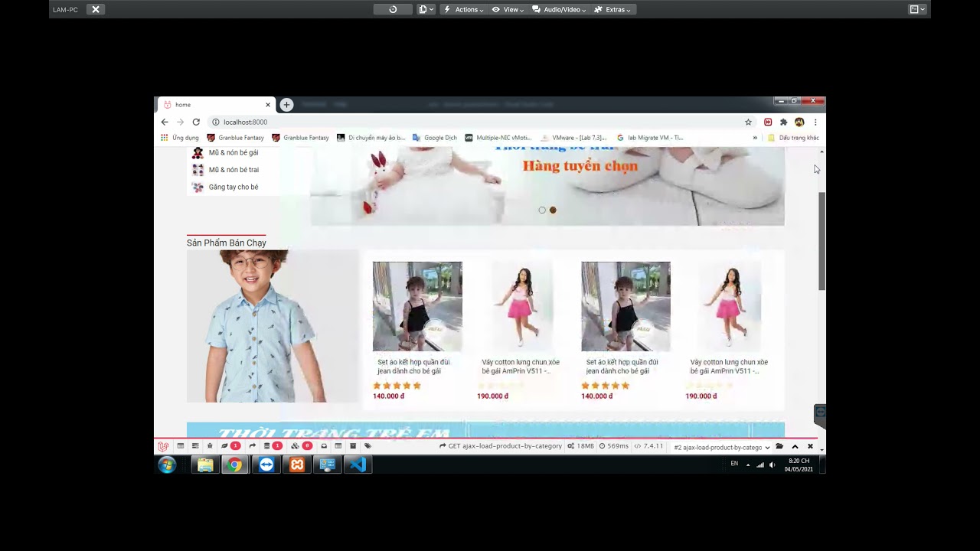Open Mũ & nón bé gái category
Image resolution: width=980 pixels, height=551 pixels.
225,152
